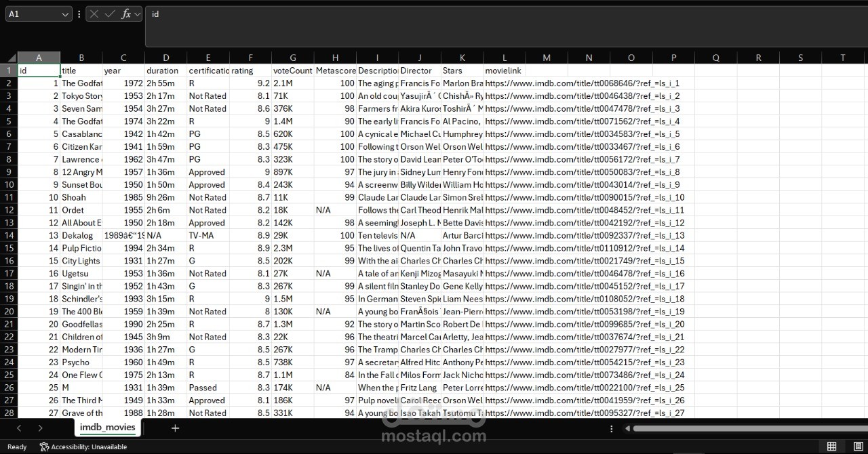Click the Metascore header cell

point(335,70)
